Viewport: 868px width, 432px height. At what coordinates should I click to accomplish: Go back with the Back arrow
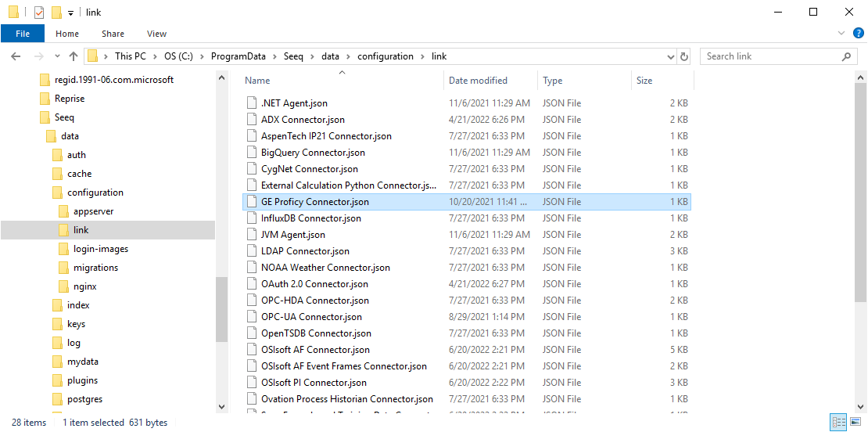[16, 56]
